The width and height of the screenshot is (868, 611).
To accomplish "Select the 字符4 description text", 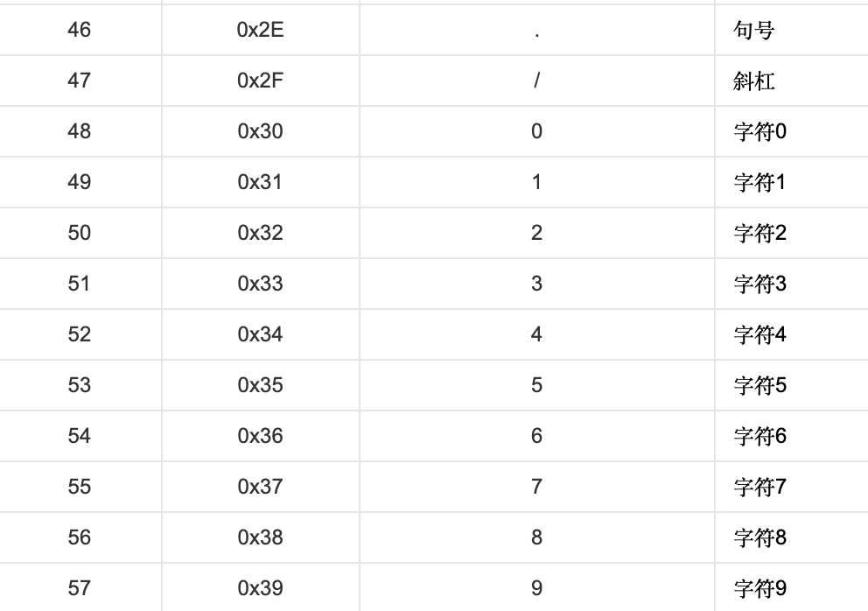I will click(x=759, y=334).
